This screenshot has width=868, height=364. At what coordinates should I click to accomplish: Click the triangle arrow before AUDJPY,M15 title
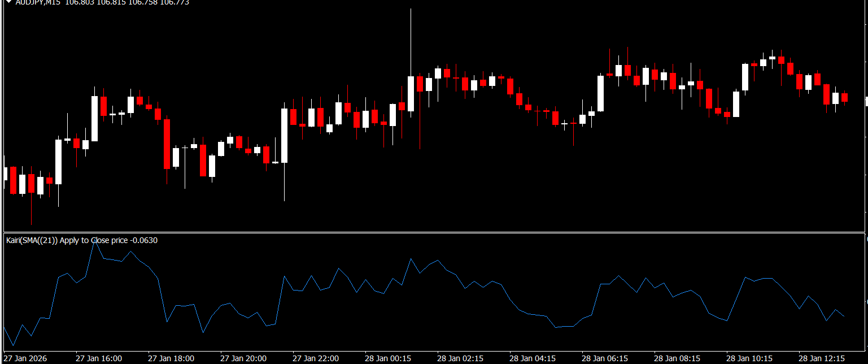[8, 2]
